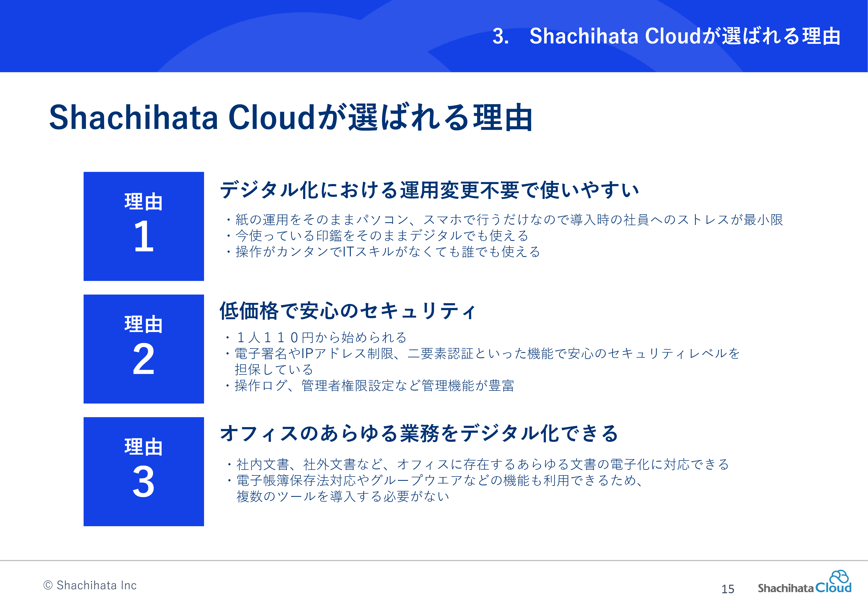This screenshot has width=868, height=601.
Task: Click heading 'デジタル化における運用変更不要で使いやすい'
Action: [x=429, y=189]
